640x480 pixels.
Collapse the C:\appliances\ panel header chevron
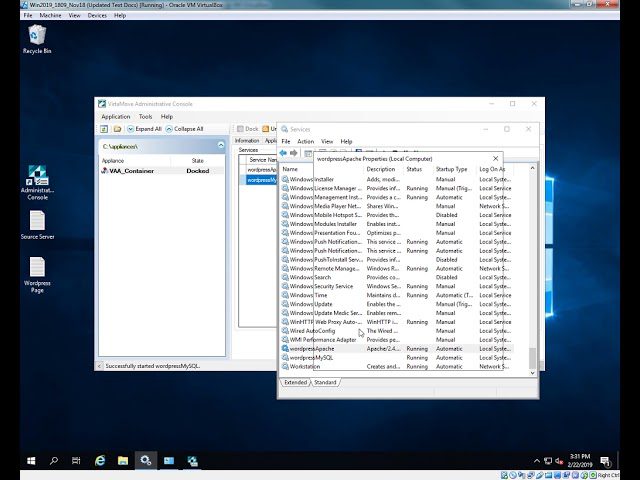click(x=220, y=146)
